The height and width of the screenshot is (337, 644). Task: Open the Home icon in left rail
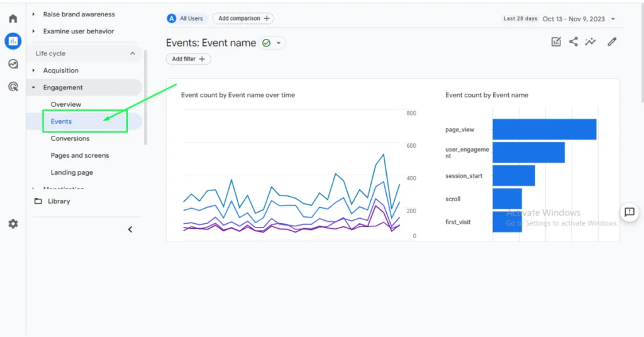point(13,19)
